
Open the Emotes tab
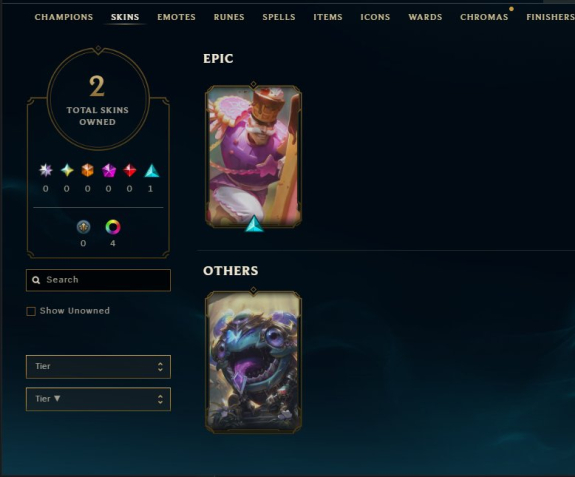pos(176,17)
